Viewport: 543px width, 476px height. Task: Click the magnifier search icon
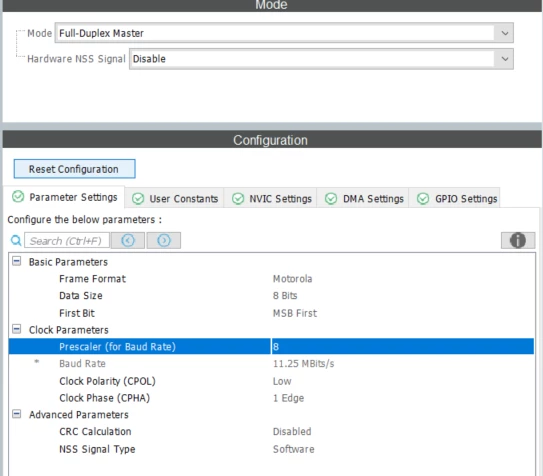pyautogui.click(x=16, y=240)
